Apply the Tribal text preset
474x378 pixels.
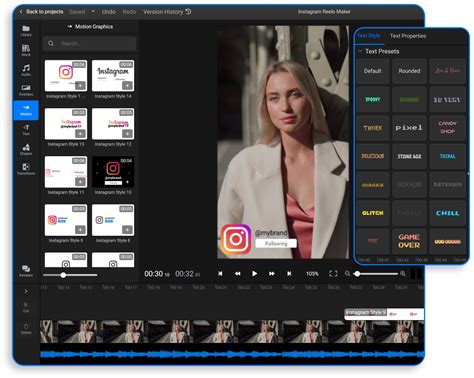pyautogui.click(x=447, y=156)
